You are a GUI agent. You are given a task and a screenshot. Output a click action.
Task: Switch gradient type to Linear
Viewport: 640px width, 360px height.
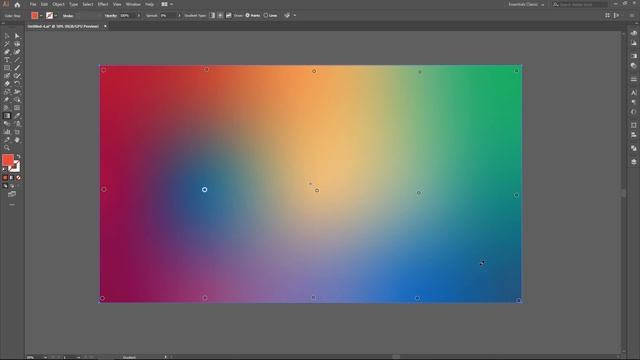coord(212,16)
